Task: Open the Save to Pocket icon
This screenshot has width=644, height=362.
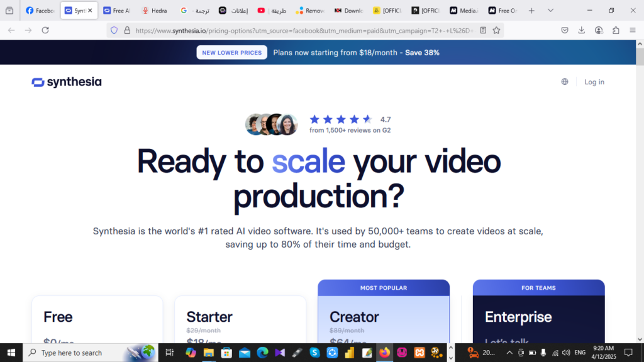Action: click(x=565, y=30)
